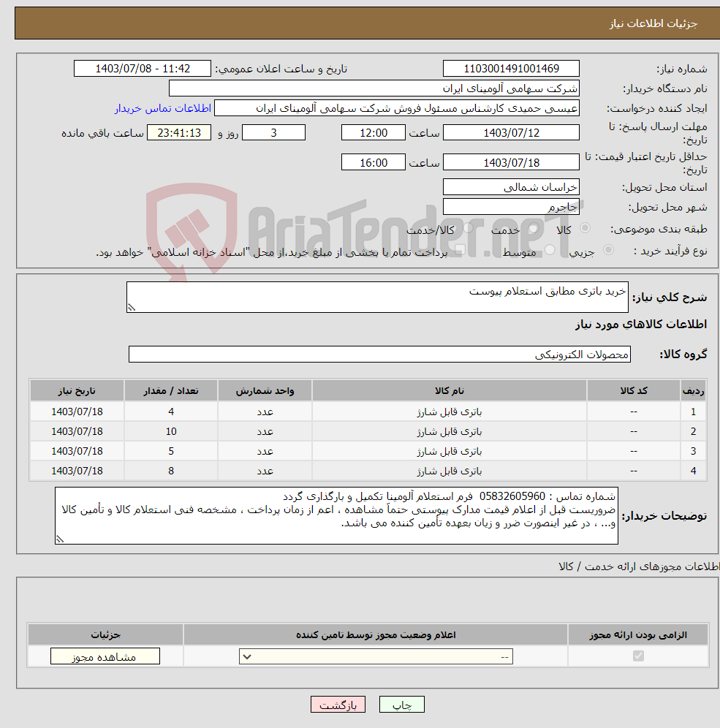Click باتری قابل شارژ in row 4
Viewport: 720px width, 728px height.
tap(450, 471)
